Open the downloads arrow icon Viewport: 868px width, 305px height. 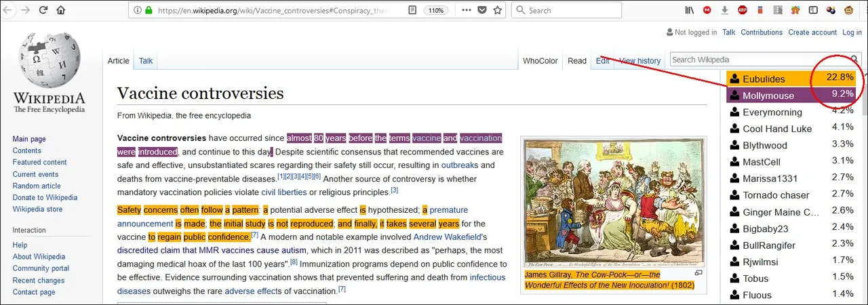click(725, 10)
